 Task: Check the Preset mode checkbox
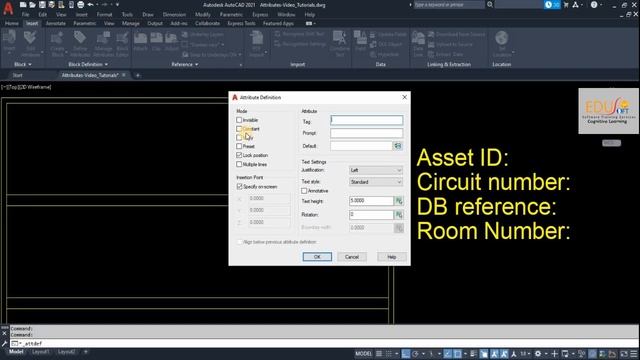[239, 146]
